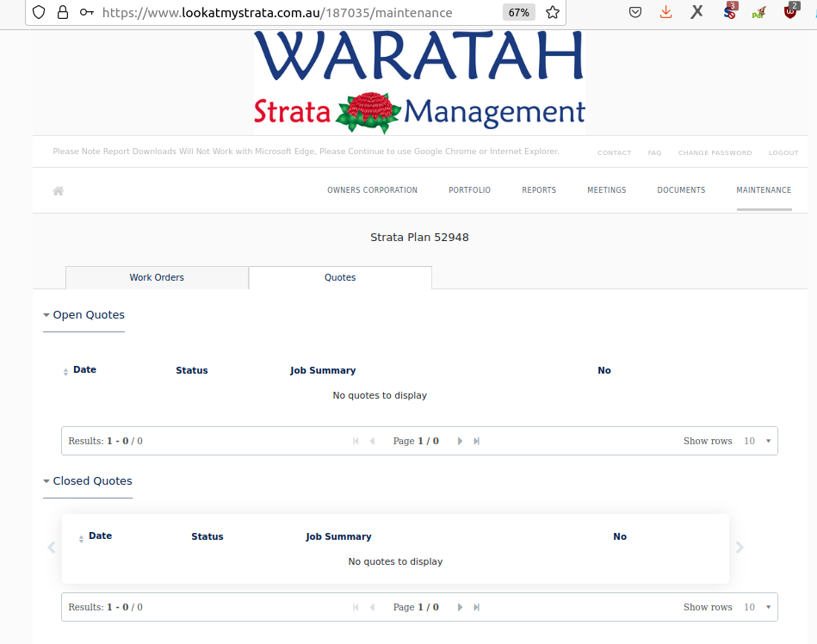Go to last page of Open Quotes
The height and width of the screenshot is (644, 817).
(x=476, y=442)
